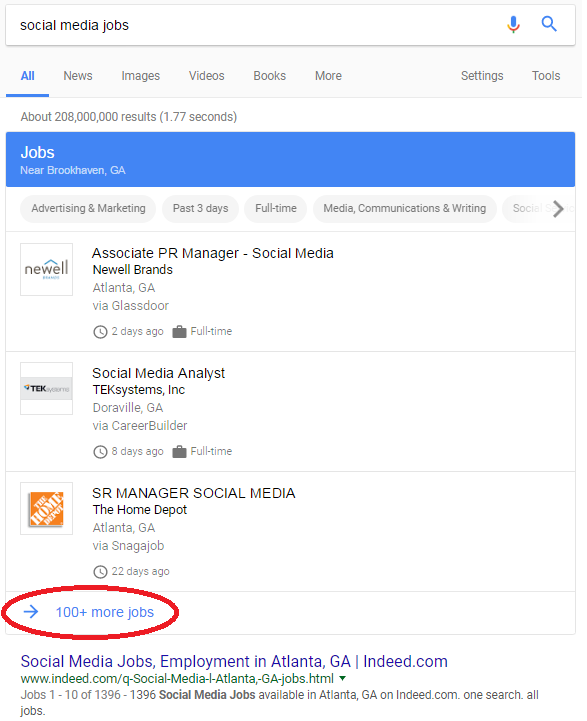The height and width of the screenshot is (721, 587).
Task: Open the search Tools menu
Action: point(546,76)
